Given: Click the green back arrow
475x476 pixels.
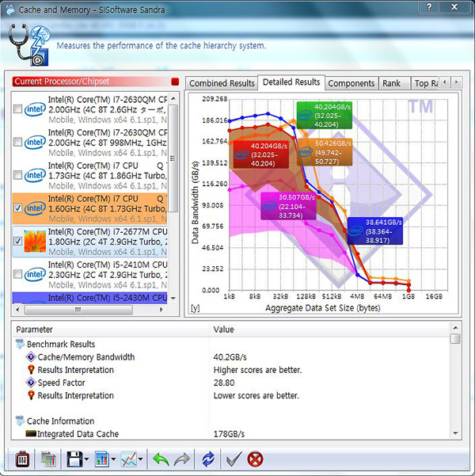Looking at the screenshot, I should [161, 459].
